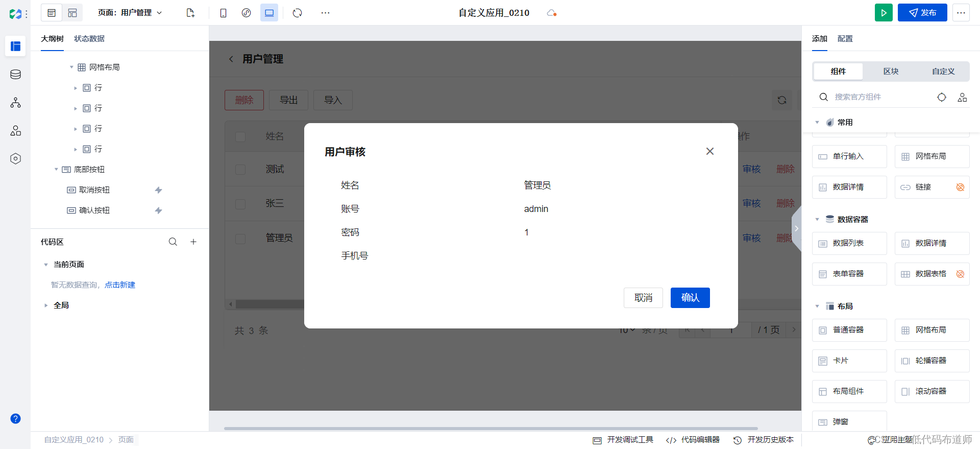980x449 pixels.
Task: Click the mini-program preview icon
Action: click(246, 13)
